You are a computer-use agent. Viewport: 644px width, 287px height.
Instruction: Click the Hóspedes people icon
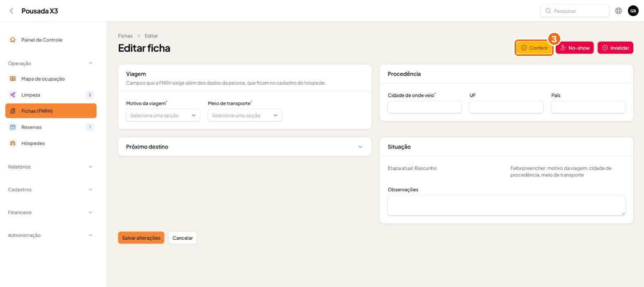[13, 143]
